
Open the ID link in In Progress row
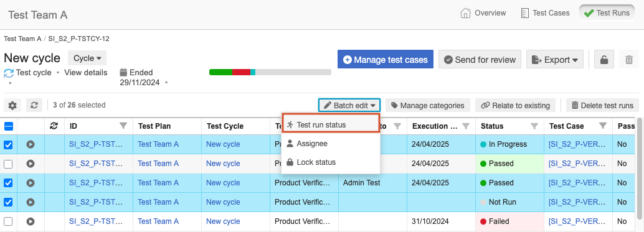(96, 144)
